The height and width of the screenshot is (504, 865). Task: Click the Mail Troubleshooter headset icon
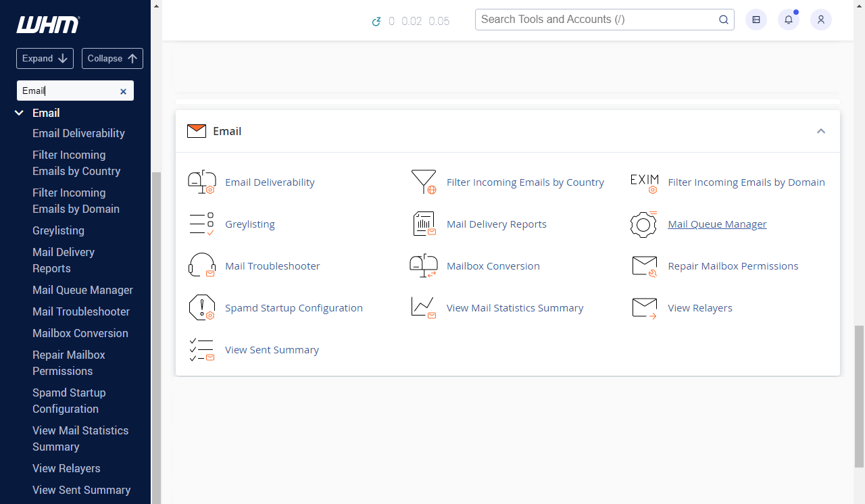point(201,266)
